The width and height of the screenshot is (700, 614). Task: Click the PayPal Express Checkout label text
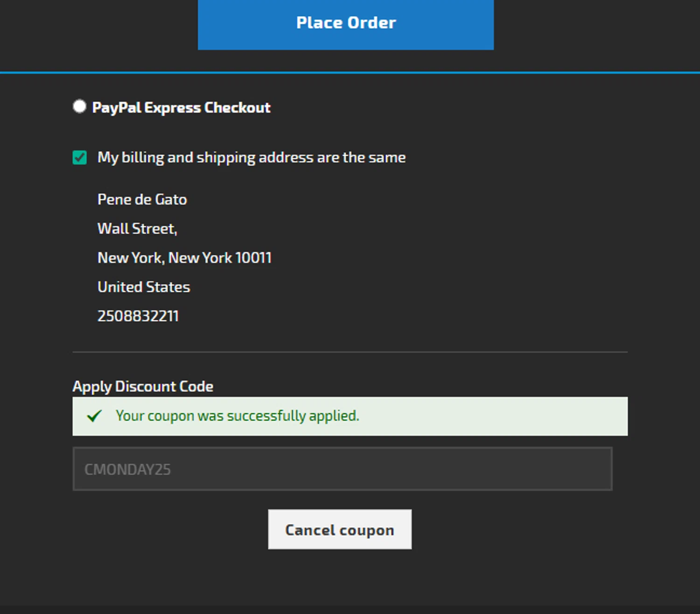(x=181, y=108)
